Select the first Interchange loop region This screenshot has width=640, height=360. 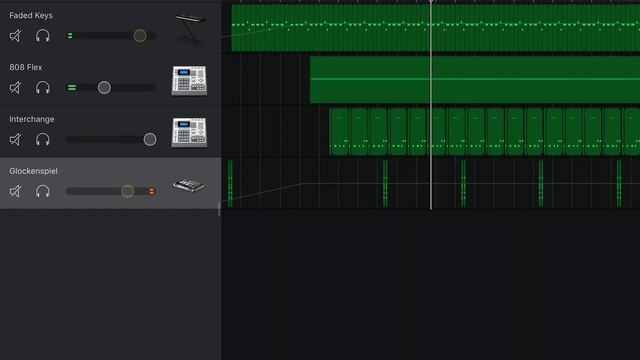click(x=339, y=132)
